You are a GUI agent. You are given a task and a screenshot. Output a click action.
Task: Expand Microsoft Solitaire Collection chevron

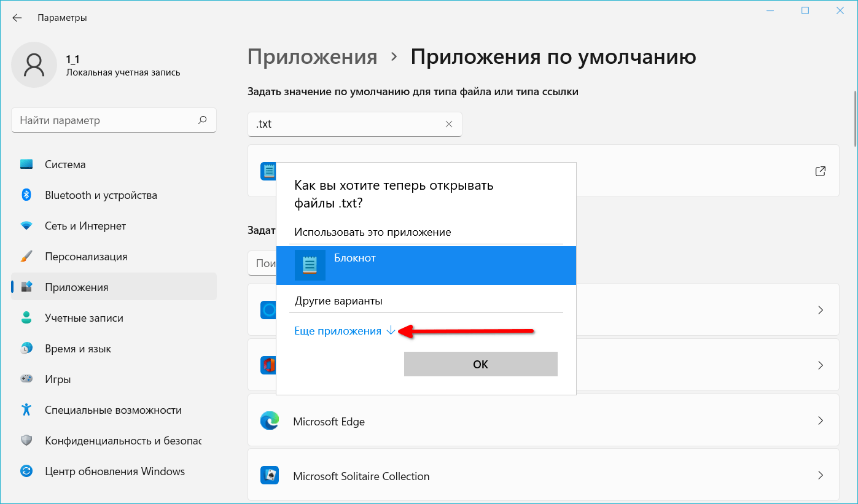pos(821,475)
